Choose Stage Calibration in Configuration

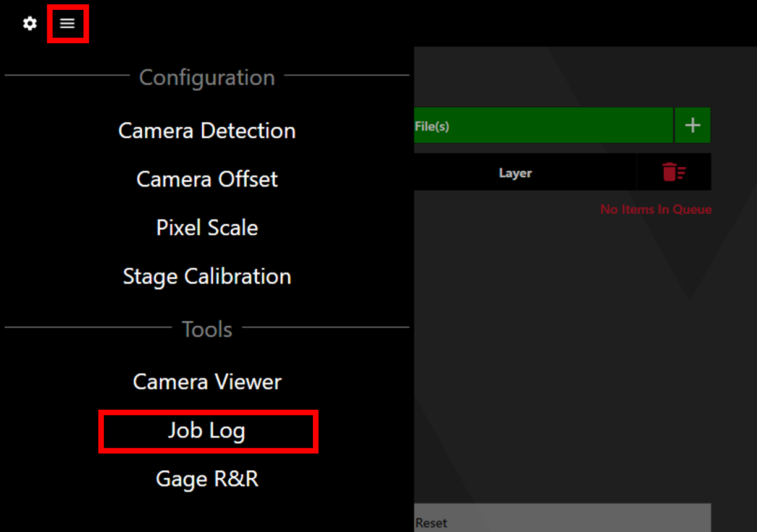(207, 276)
